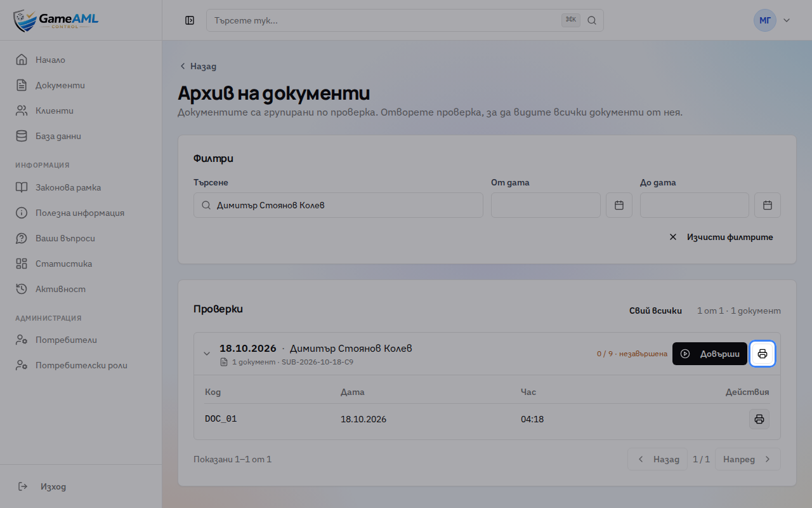Open Полезна информация page

[x=81, y=213]
